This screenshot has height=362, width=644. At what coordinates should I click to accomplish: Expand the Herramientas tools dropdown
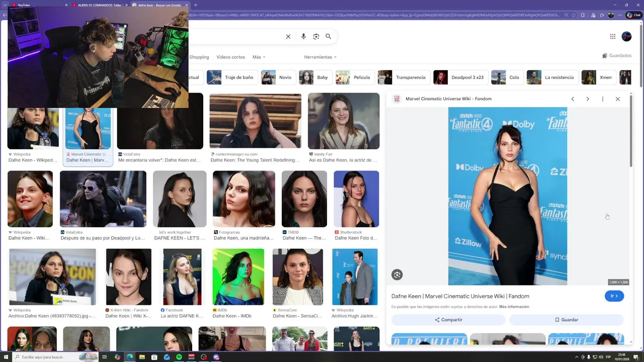click(320, 57)
